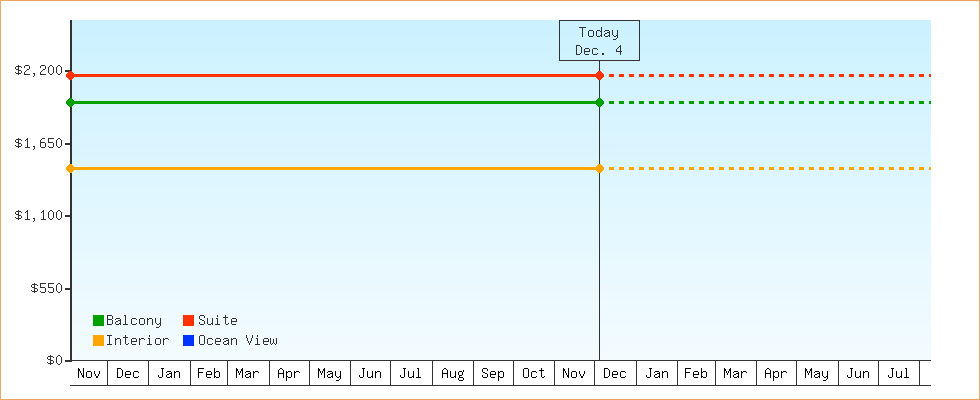Toggle the Suite series legend label

point(217,321)
